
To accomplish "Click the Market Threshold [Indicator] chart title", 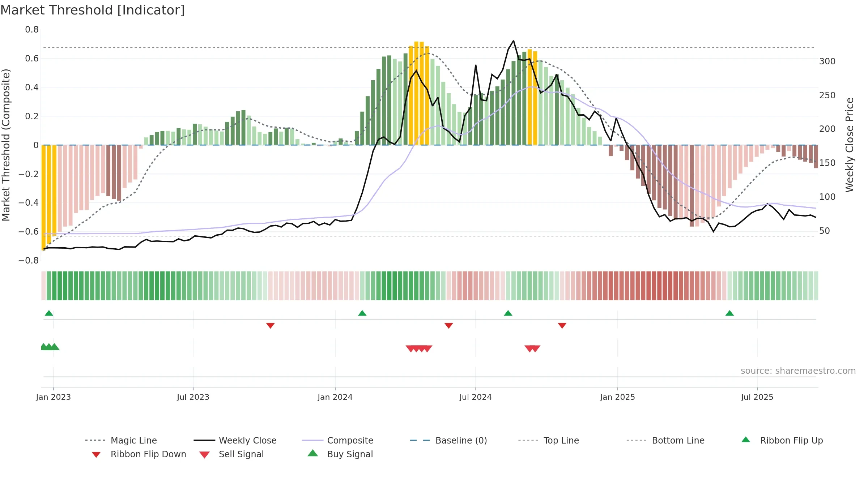I will [93, 10].
